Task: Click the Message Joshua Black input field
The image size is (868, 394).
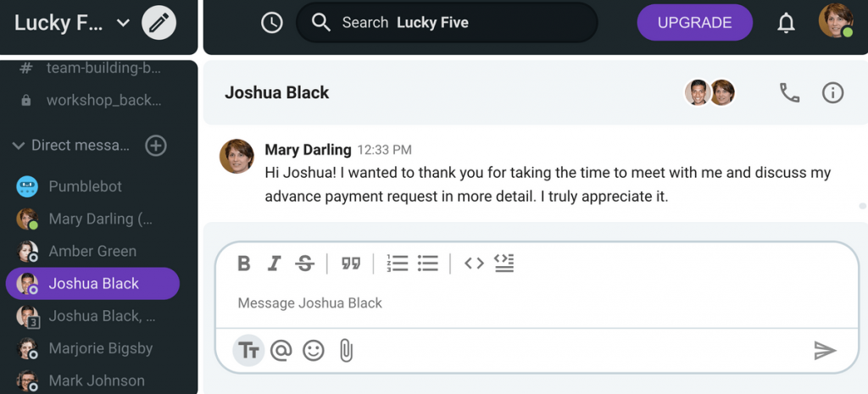Action: click(536, 302)
